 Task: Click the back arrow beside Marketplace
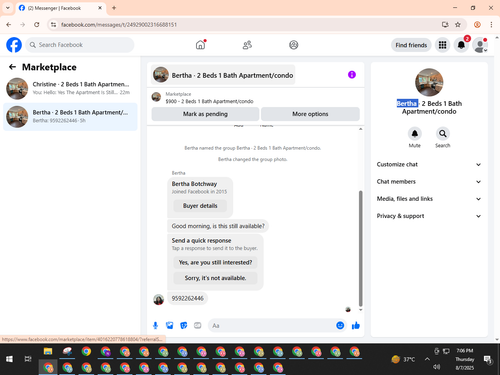12,67
